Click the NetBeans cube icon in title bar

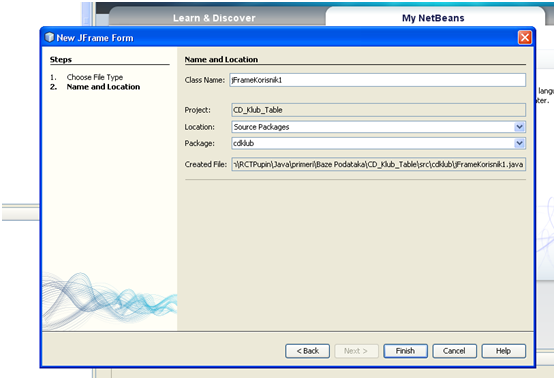(49, 37)
